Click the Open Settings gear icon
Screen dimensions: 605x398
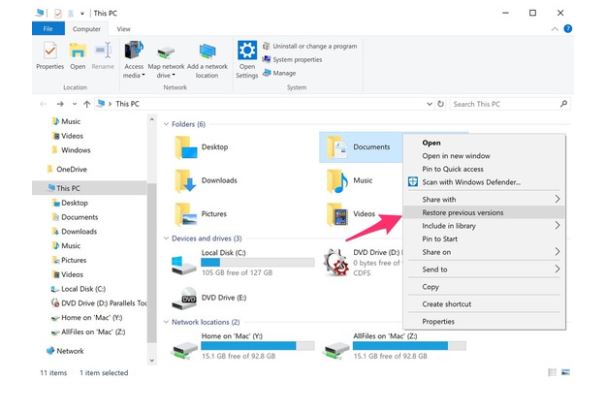247,50
